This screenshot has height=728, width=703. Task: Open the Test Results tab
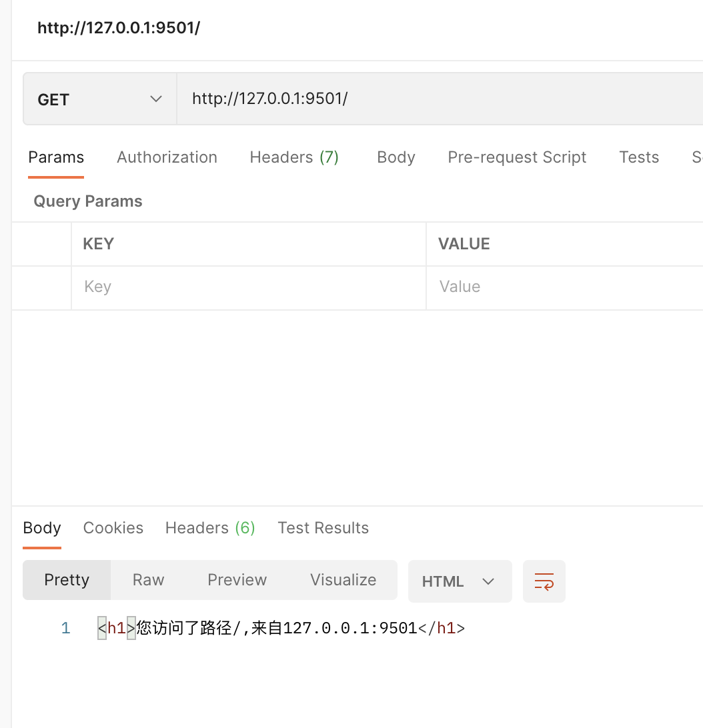click(x=323, y=528)
